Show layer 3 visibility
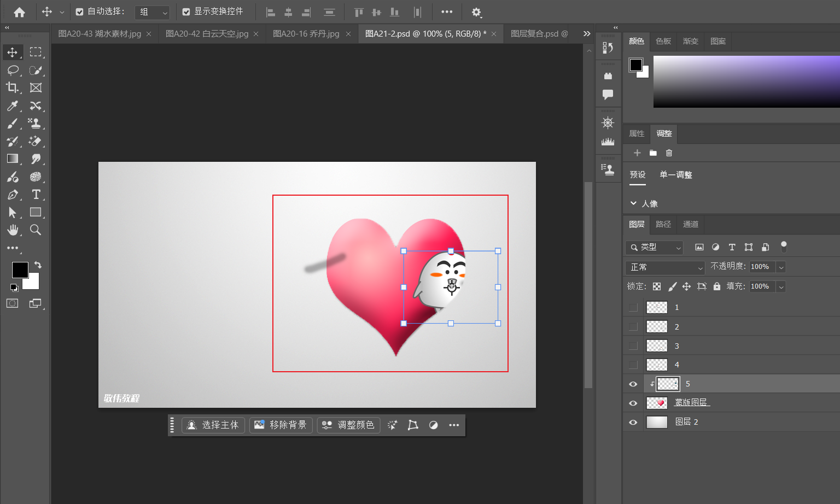The height and width of the screenshot is (504, 840). (633, 346)
